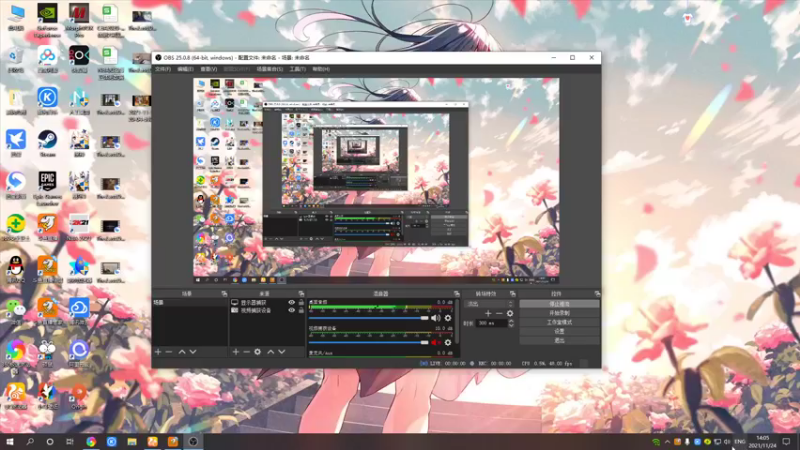800x450 pixels.
Task: Show hidden system tray icons chevron
Action: tap(667, 442)
